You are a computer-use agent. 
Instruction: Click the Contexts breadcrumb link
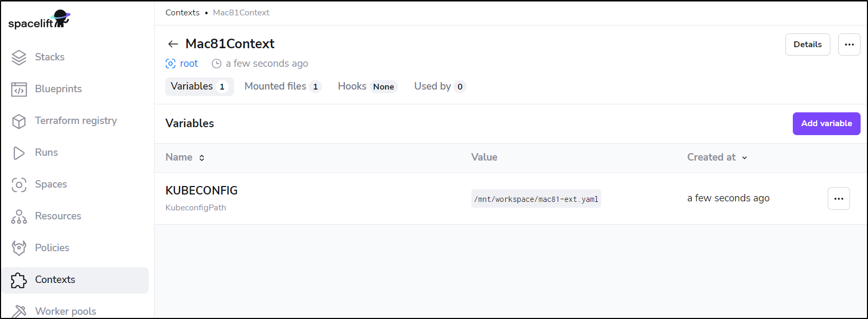click(183, 13)
